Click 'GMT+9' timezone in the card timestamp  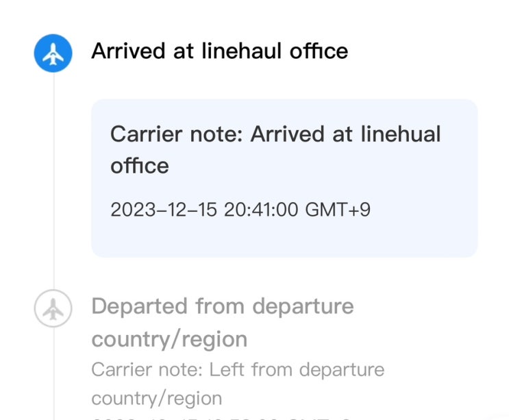tap(338, 209)
